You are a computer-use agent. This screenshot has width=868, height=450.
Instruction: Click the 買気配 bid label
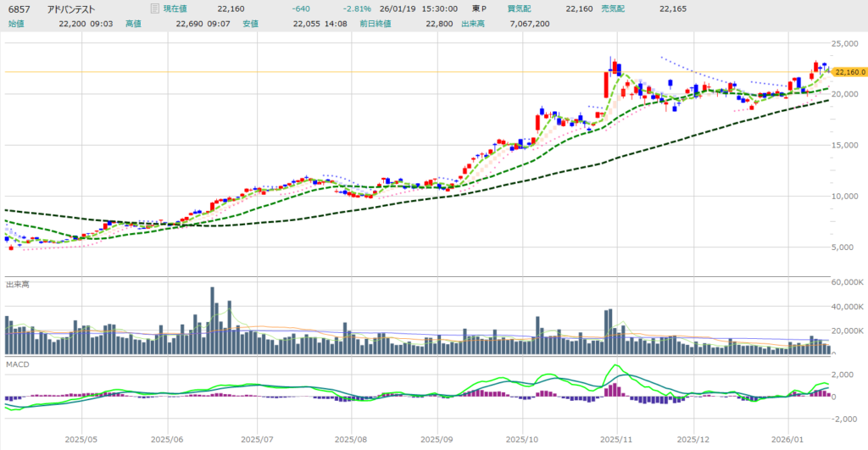[x=517, y=8]
